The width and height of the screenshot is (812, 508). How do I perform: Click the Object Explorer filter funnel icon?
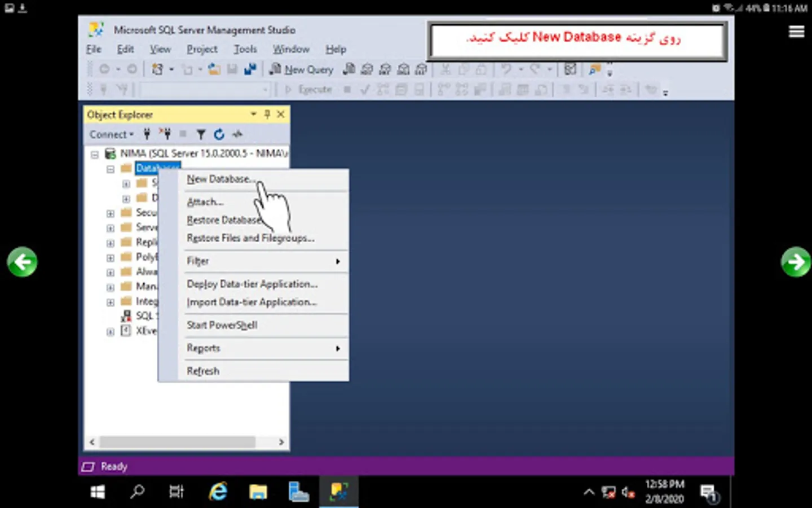pos(201,134)
